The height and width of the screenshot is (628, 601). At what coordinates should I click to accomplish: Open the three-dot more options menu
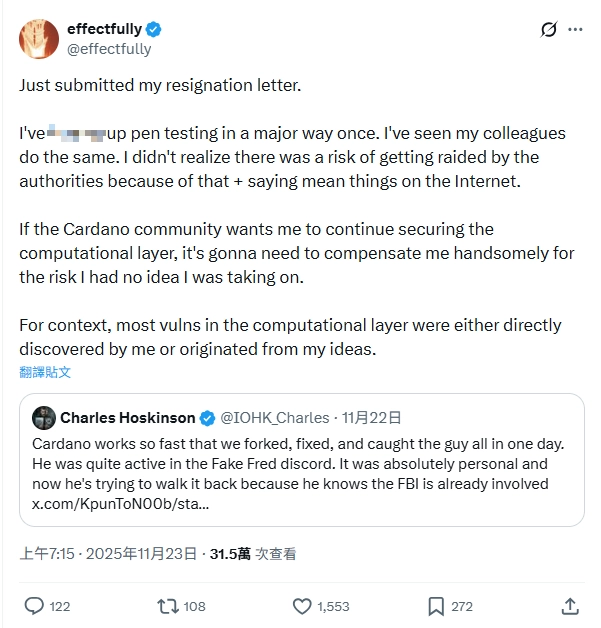click(575, 29)
